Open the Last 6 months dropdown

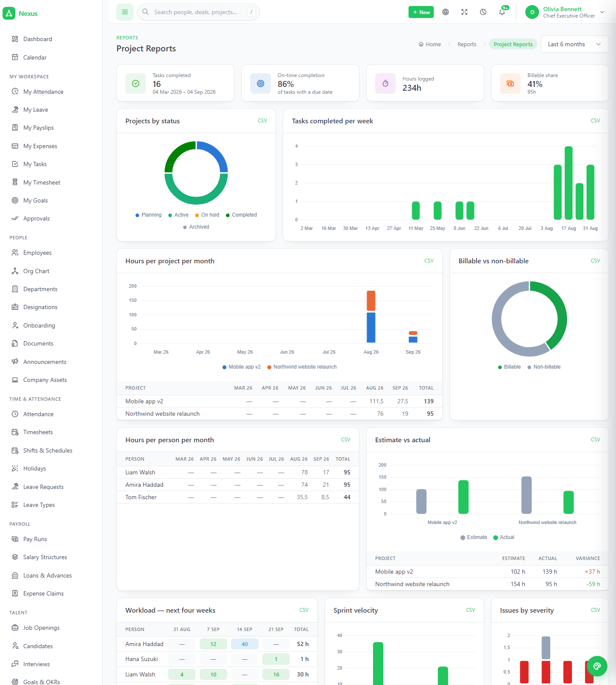(x=575, y=44)
